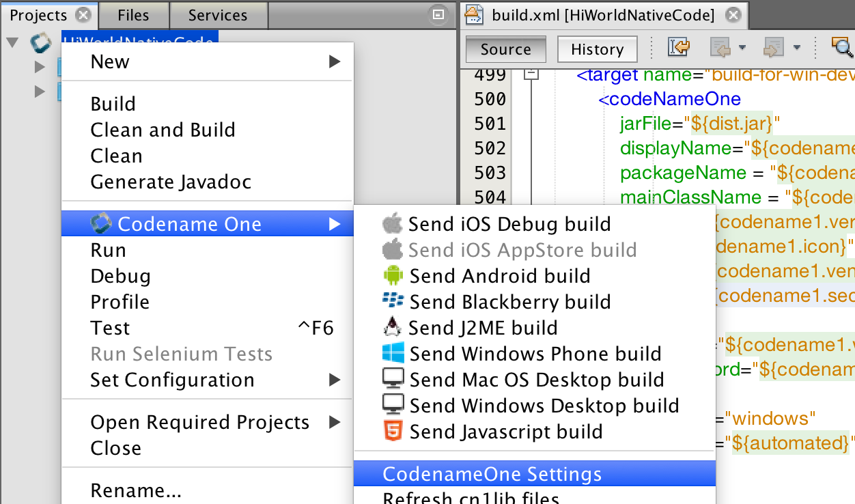
Task: Open Find in editor via magnifier icon
Action: [x=843, y=48]
